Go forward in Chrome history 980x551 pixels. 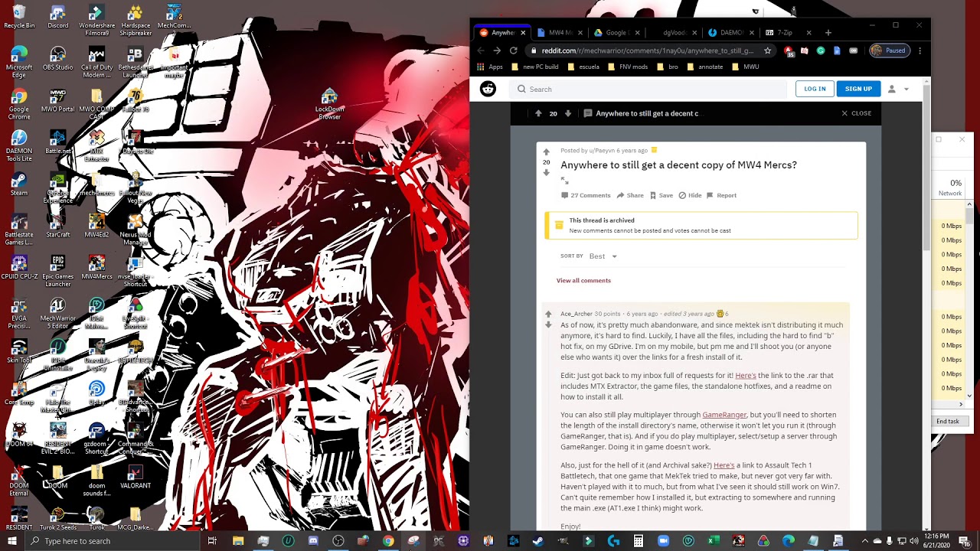coord(497,51)
